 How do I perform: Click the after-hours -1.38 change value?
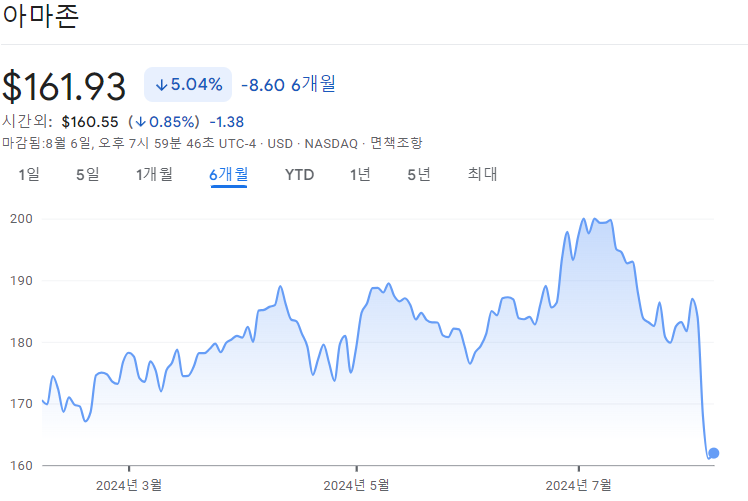[x=227, y=122]
